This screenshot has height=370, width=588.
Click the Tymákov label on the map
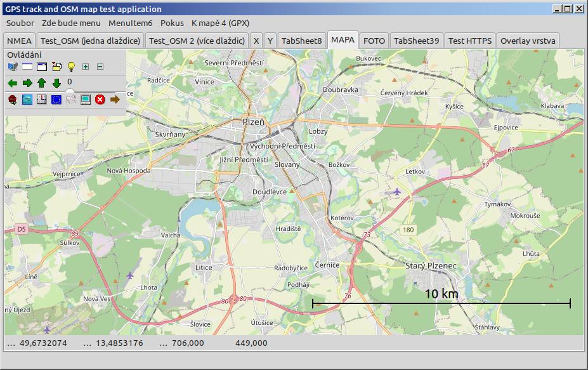click(497, 204)
